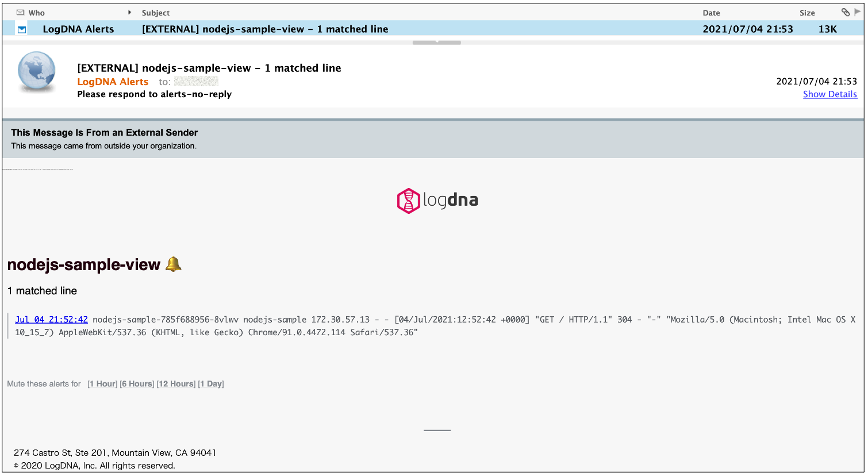The width and height of the screenshot is (868, 476).
Task: Click the 13K size value in message row
Action: click(828, 29)
